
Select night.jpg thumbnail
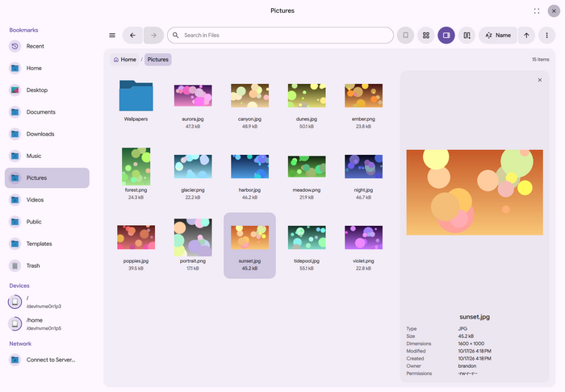coord(363,167)
